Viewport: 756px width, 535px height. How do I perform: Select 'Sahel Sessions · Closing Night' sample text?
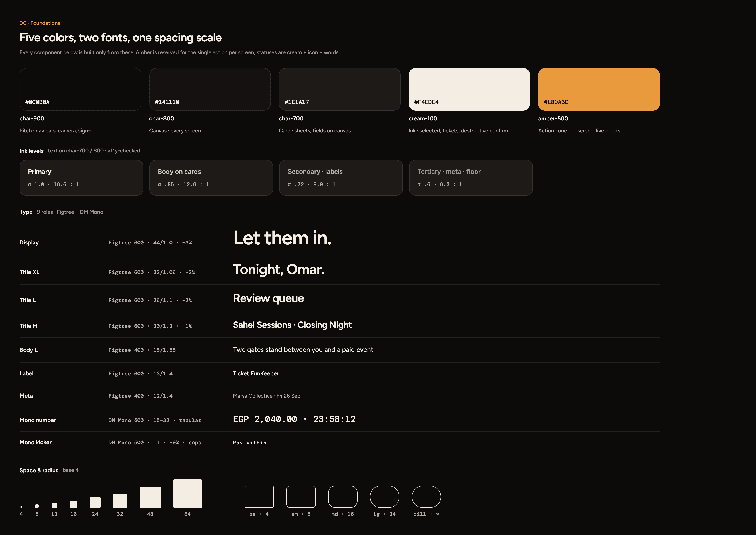[292, 325]
